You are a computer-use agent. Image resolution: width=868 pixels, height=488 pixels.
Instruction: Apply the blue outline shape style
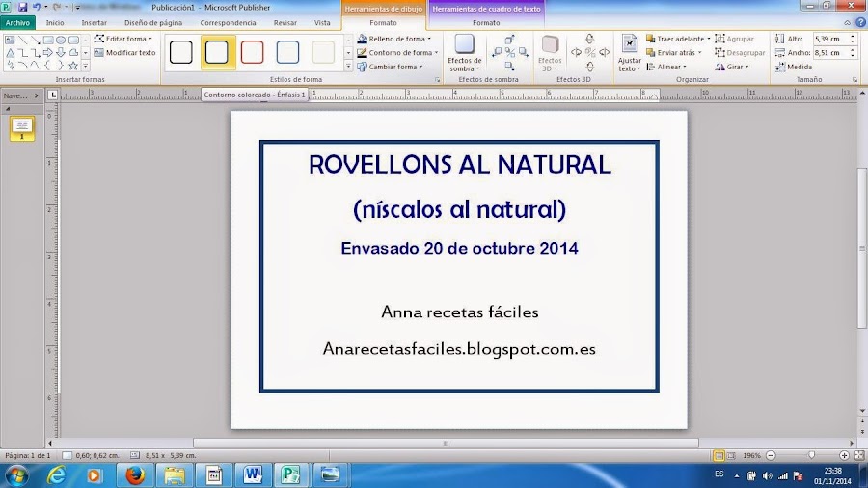pyautogui.click(x=287, y=52)
